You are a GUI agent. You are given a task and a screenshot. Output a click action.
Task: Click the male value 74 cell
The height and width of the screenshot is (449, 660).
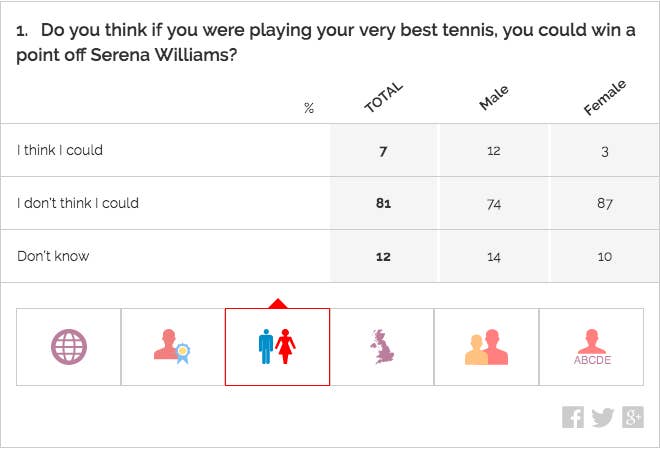[x=494, y=203]
